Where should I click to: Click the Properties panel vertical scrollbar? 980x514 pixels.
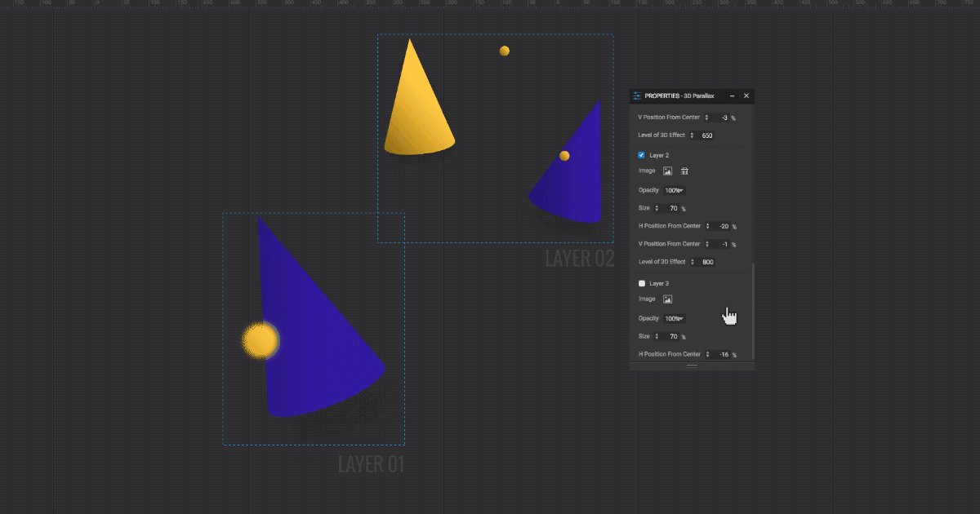[x=752, y=311]
